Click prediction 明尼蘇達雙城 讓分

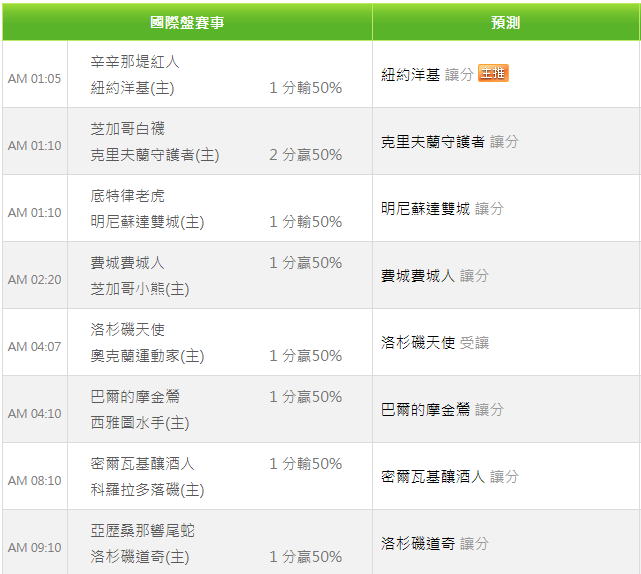[442, 209]
